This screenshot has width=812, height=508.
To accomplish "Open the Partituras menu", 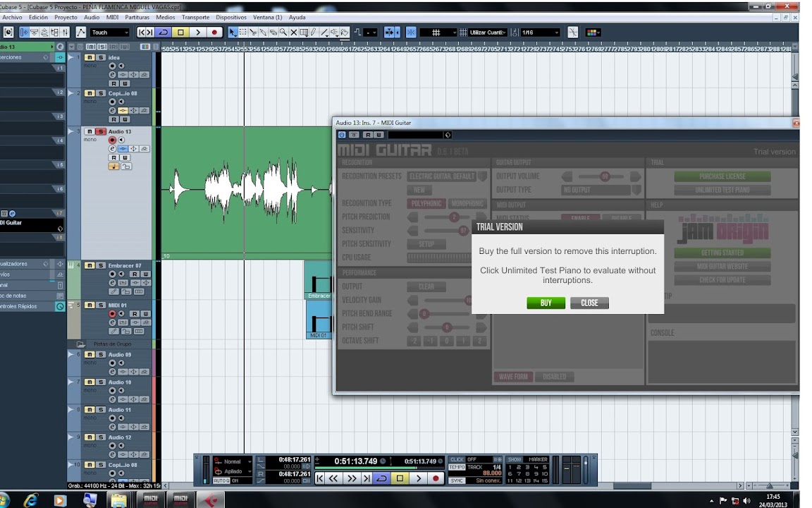I will click(x=137, y=17).
